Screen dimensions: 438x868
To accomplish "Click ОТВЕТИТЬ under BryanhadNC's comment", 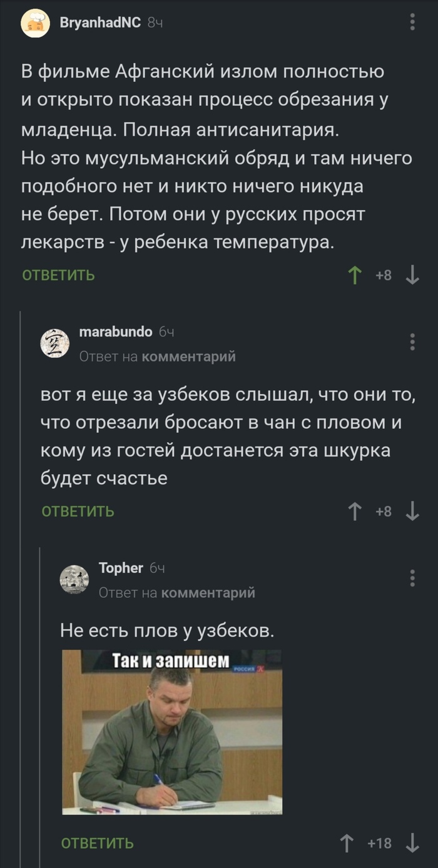I will point(58,275).
